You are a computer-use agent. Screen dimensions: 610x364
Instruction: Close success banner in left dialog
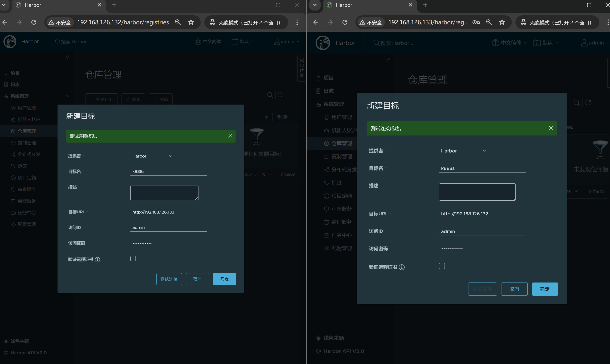click(230, 136)
